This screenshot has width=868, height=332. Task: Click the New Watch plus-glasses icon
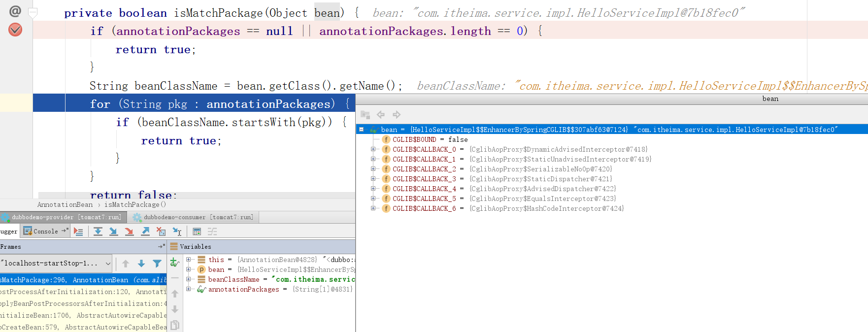(x=174, y=263)
